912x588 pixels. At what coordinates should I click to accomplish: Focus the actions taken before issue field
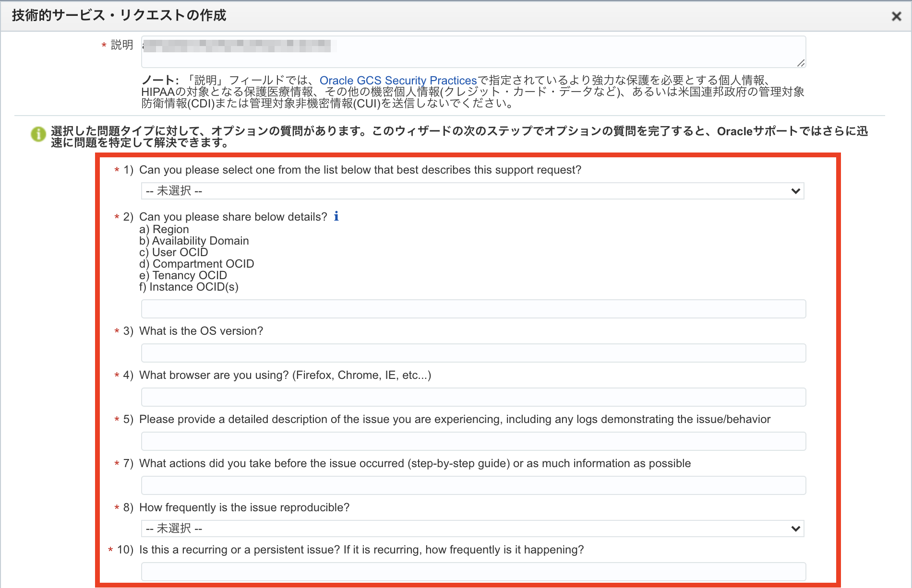473,485
